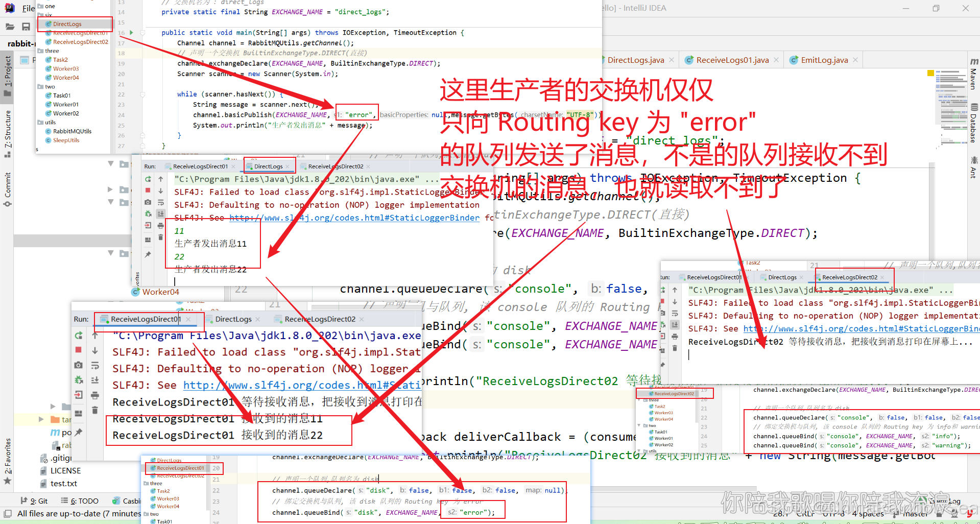Clear console with trash icon in active DirectLogs panel
This screenshot has height=524, width=980.
161,237
